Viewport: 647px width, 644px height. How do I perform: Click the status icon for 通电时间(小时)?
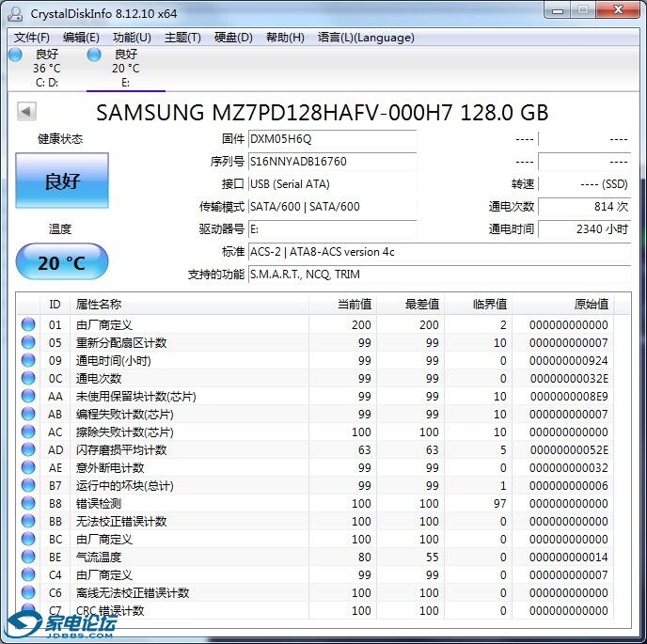(x=28, y=360)
